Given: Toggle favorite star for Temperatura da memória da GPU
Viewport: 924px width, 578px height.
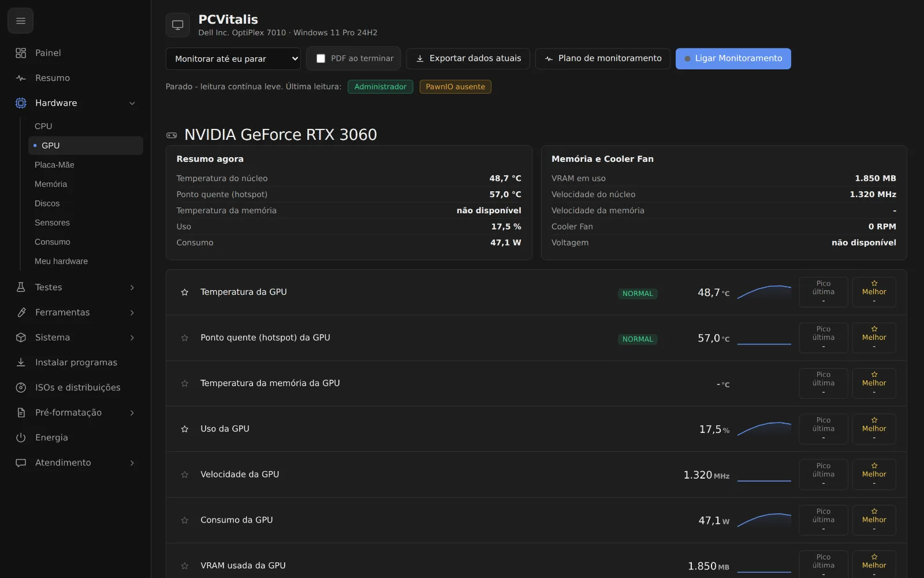Looking at the screenshot, I should pyautogui.click(x=185, y=384).
